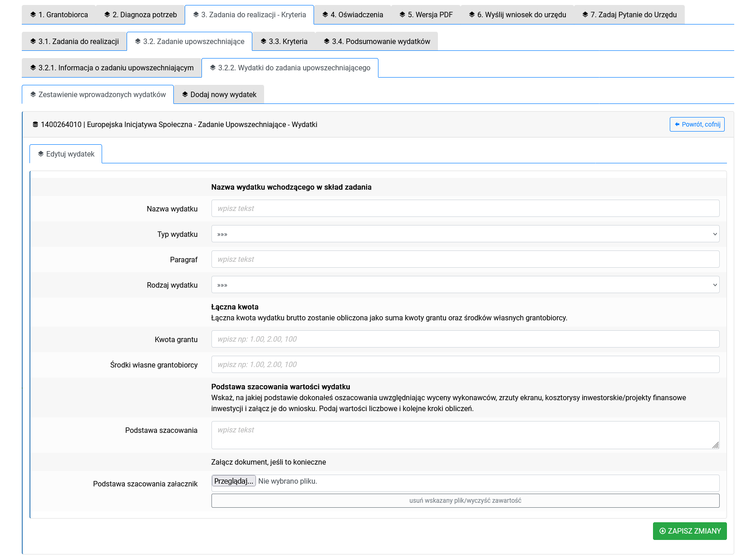Open '2. Diagnoza potrzeb' tab
The width and height of the screenshot is (756, 559).
140,15
